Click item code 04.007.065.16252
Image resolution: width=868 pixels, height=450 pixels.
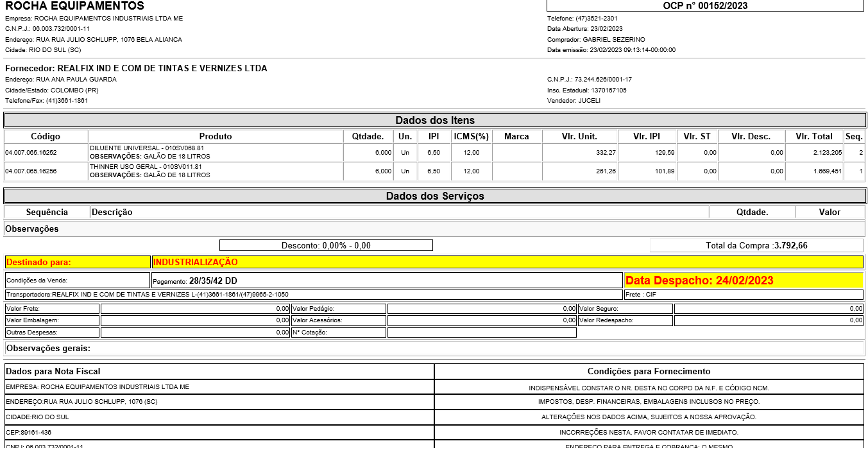coord(31,153)
